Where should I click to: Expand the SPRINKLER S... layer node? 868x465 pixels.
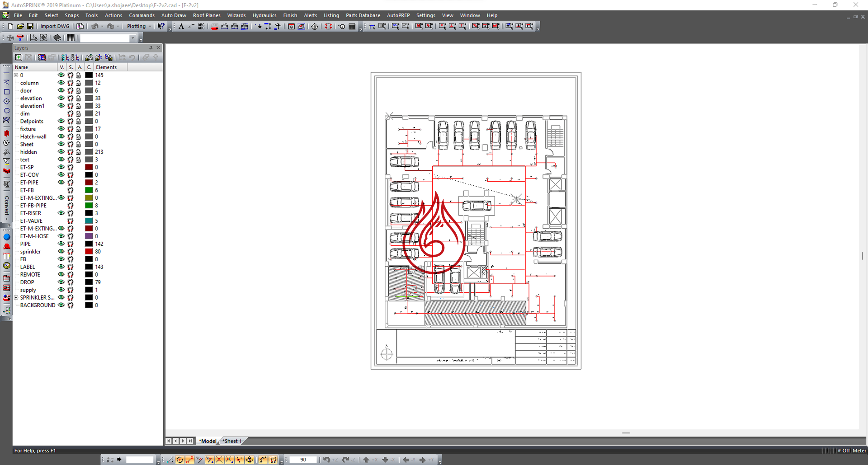click(16, 297)
